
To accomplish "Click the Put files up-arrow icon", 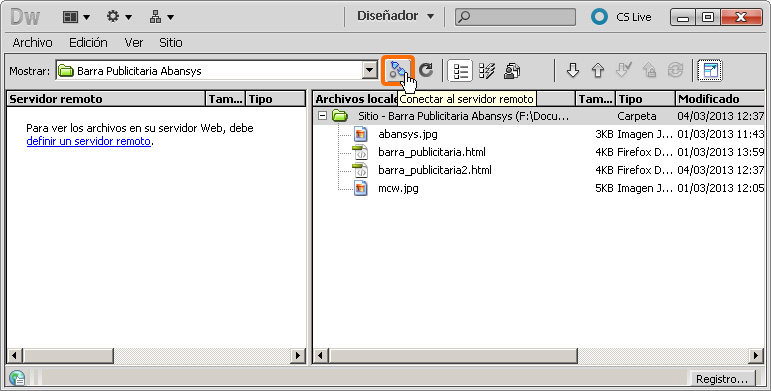I will click(598, 71).
